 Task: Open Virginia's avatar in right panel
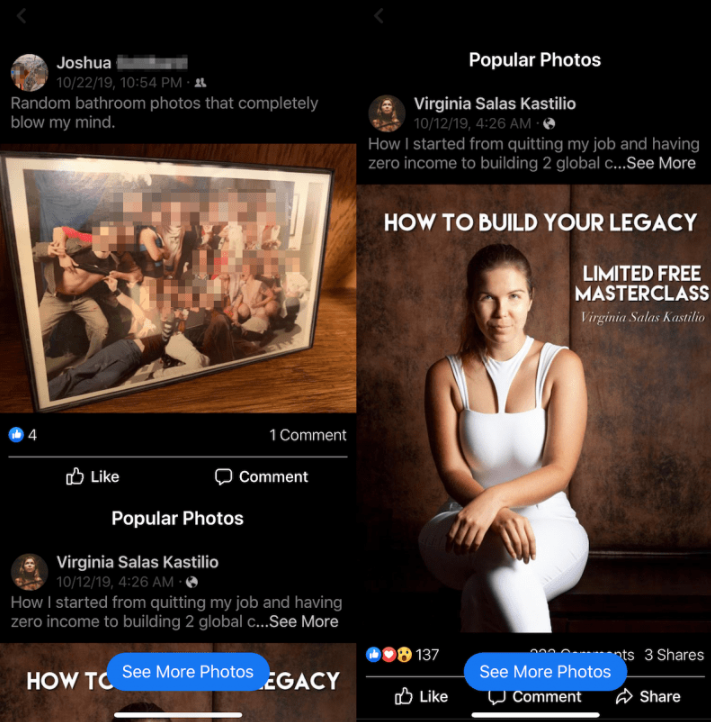click(387, 113)
